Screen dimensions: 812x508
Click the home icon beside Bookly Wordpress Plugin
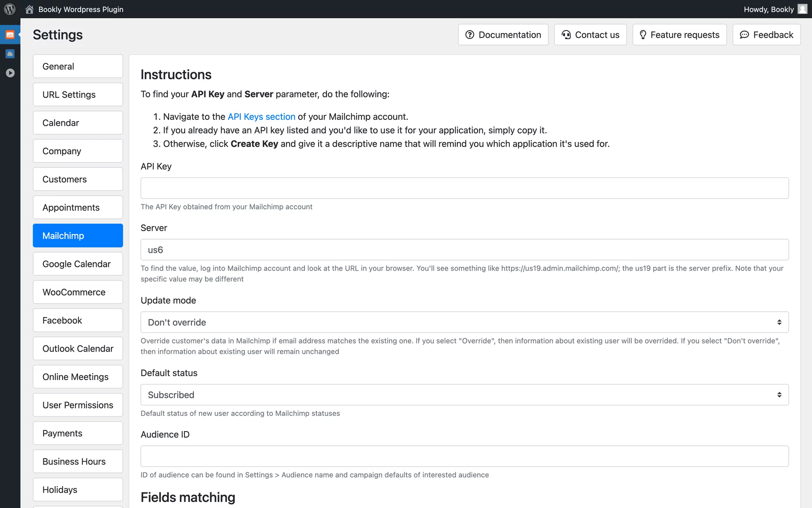pyautogui.click(x=29, y=9)
